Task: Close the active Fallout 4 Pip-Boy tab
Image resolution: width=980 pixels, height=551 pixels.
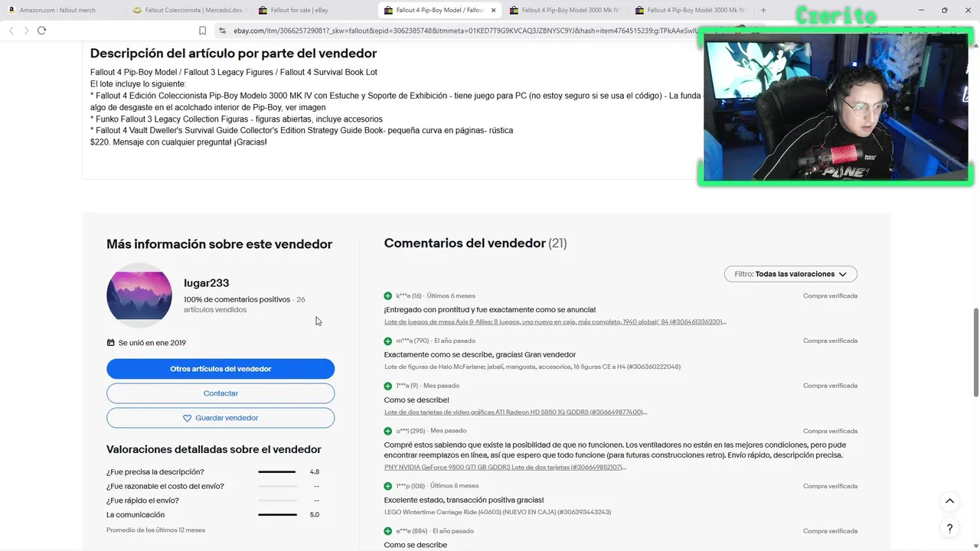Action: click(x=493, y=10)
